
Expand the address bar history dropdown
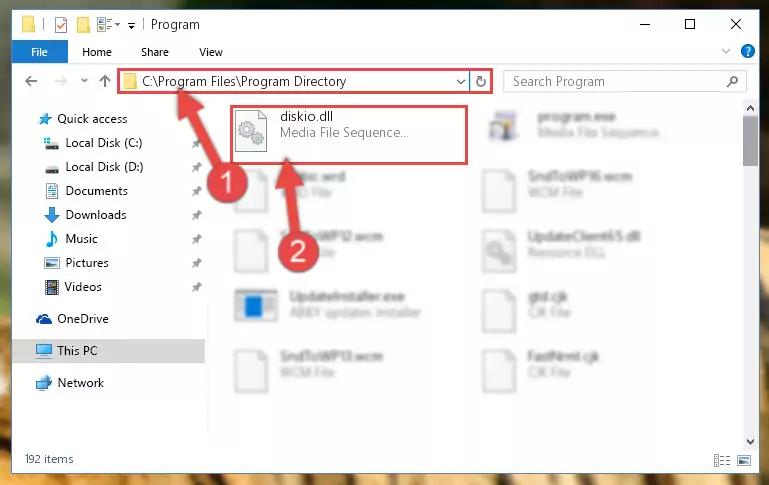pyautogui.click(x=461, y=81)
